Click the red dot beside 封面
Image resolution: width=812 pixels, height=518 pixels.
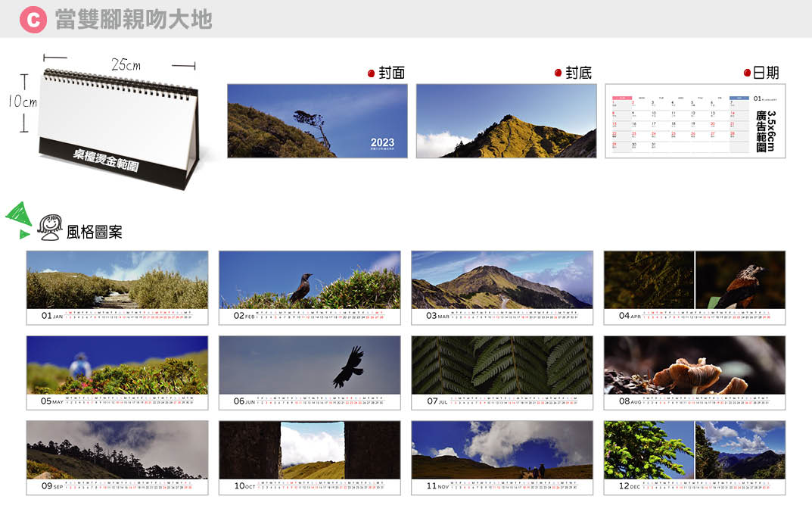point(371,73)
